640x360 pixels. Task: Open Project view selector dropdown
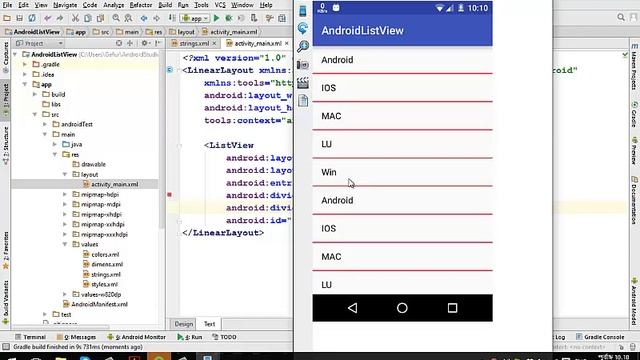click(39, 43)
